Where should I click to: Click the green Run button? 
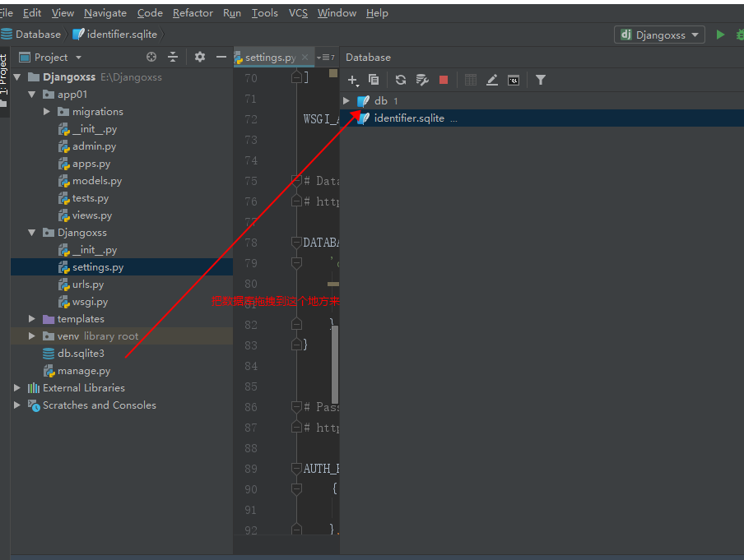click(x=721, y=35)
